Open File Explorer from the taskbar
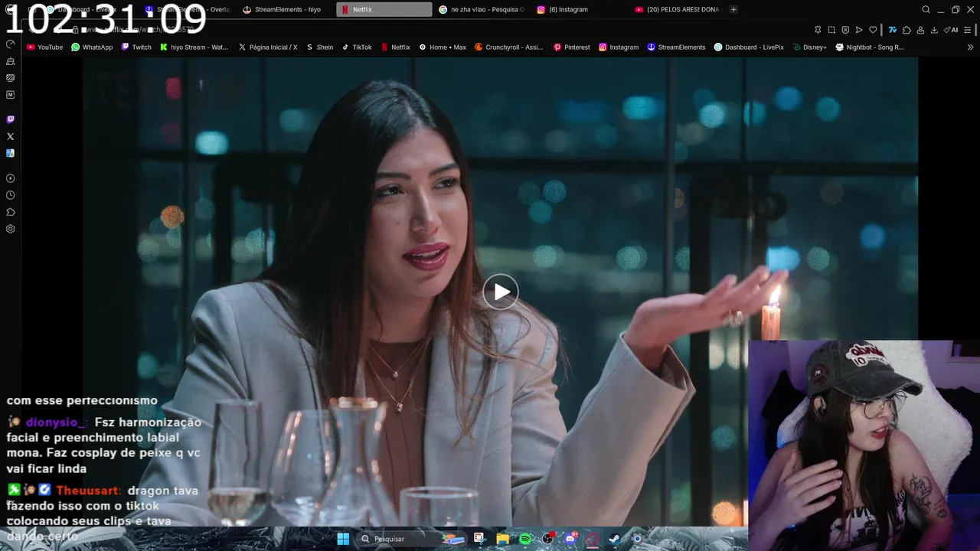The height and width of the screenshot is (551, 980). click(503, 539)
